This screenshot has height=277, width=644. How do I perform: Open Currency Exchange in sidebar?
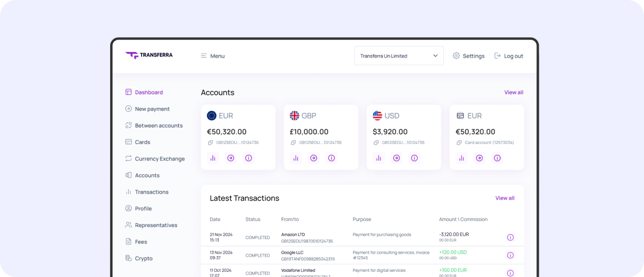click(159, 159)
